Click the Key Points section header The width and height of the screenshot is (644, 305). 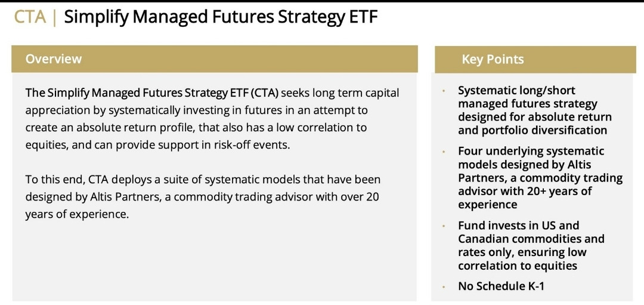(535, 59)
